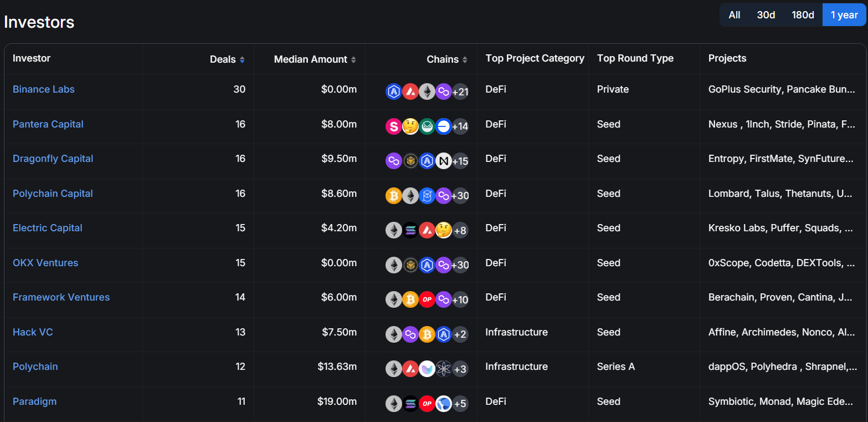This screenshot has height=422, width=868.
Task: Sort the Chains column using its arrow
Action: 465,60
